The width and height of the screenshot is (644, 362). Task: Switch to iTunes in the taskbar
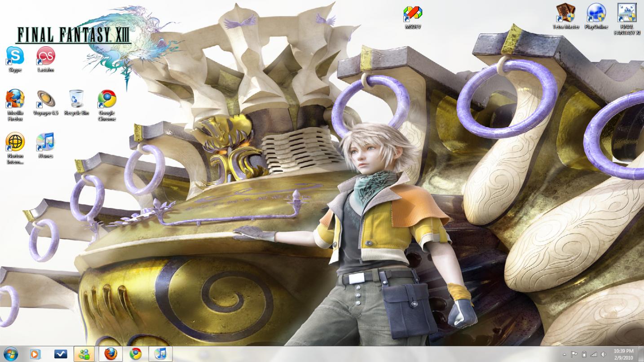160,354
